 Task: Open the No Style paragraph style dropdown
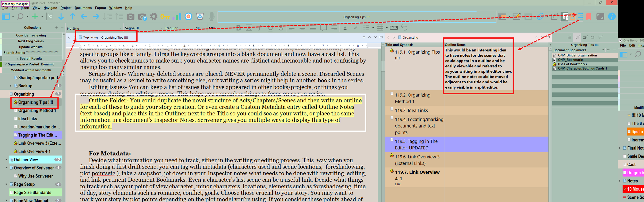(x=94, y=28)
